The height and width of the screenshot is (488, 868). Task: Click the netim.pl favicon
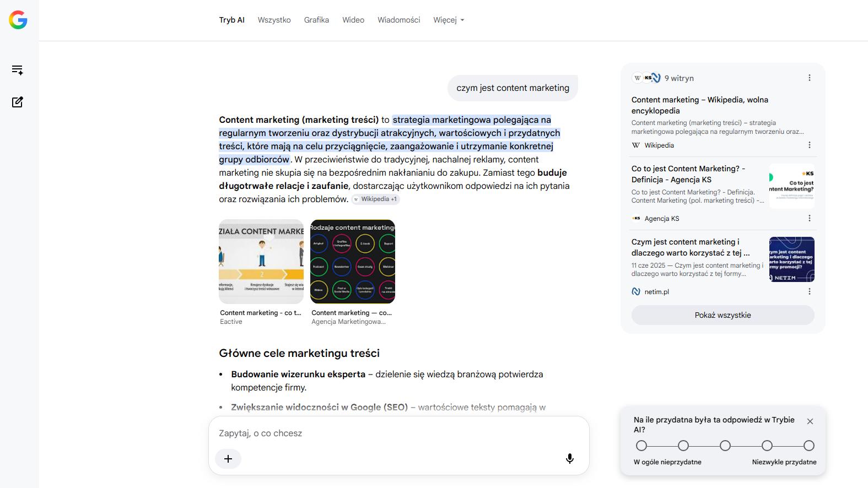636,291
